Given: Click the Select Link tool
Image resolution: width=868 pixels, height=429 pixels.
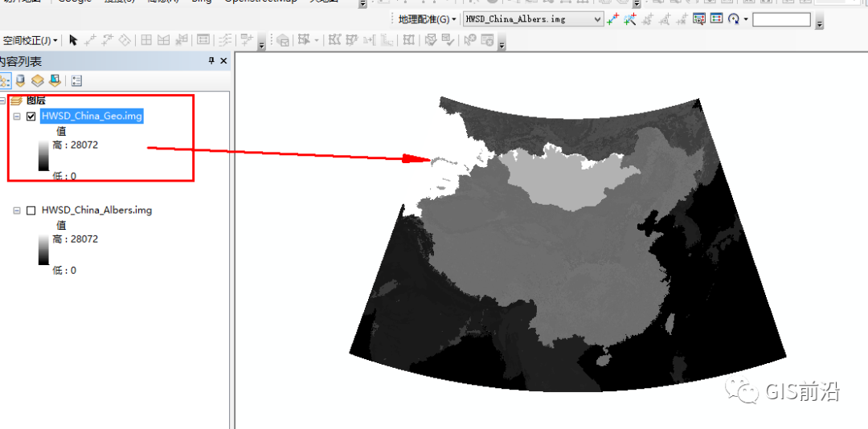Looking at the screenshot, I should 648,19.
